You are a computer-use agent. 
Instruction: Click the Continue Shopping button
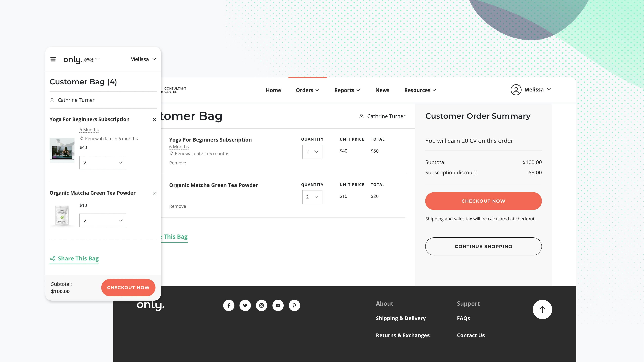(x=483, y=246)
